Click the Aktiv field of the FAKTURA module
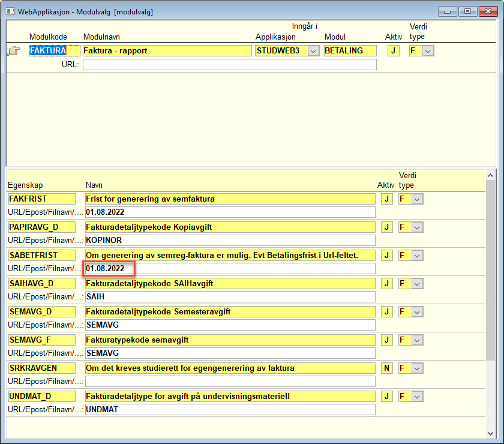Screen dimensions: 504x444 [393, 51]
